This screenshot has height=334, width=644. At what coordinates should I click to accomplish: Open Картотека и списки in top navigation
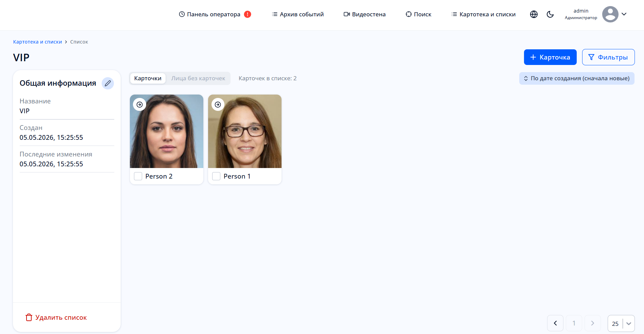coord(484,14)
